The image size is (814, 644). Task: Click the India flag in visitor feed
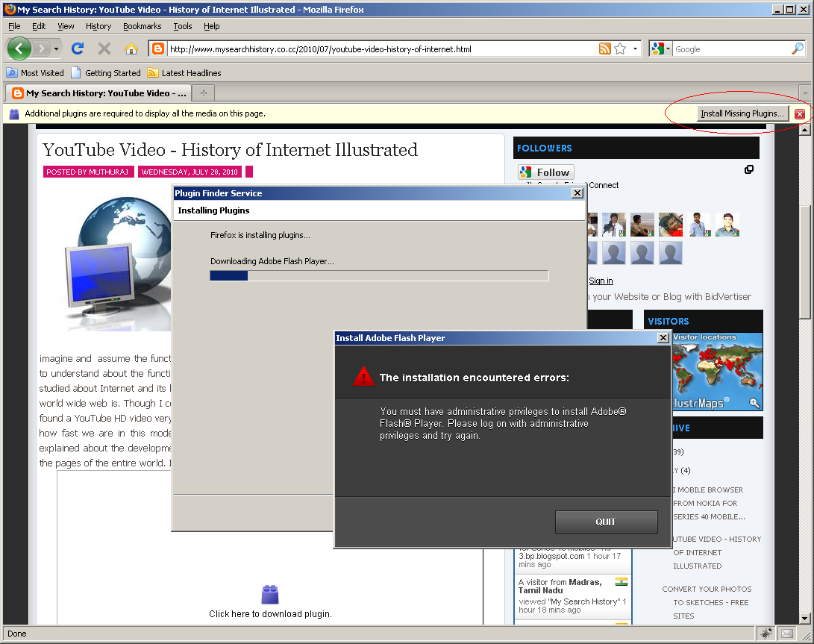click(x=622, y=581)
